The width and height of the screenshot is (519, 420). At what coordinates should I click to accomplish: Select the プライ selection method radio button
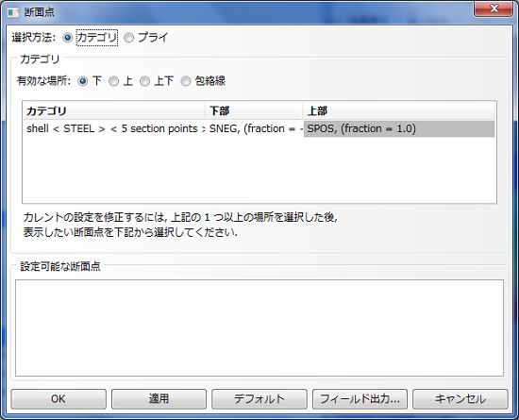coord(128,38)
